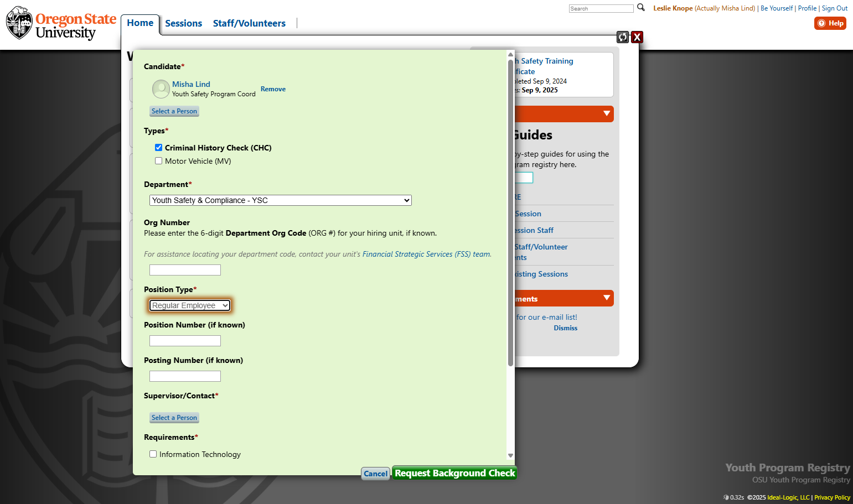Click the search magnifier icon
853x504 pixels.
(641, 8)
